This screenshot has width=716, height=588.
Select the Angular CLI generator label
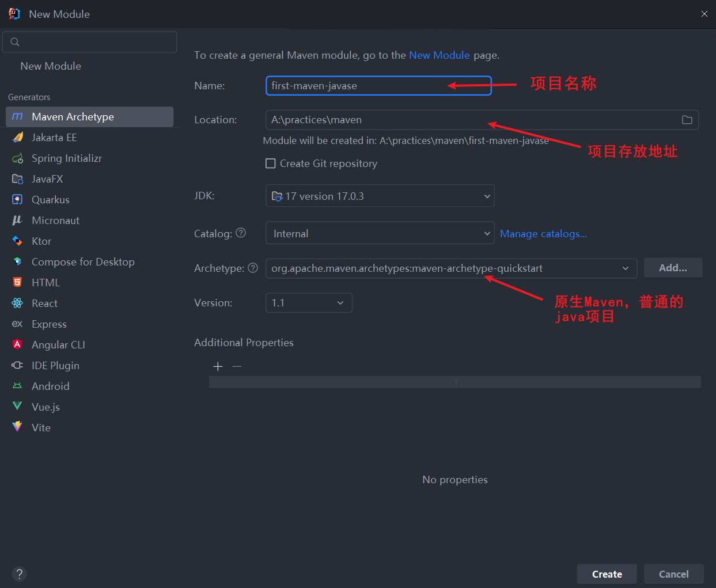coord(58,344)
